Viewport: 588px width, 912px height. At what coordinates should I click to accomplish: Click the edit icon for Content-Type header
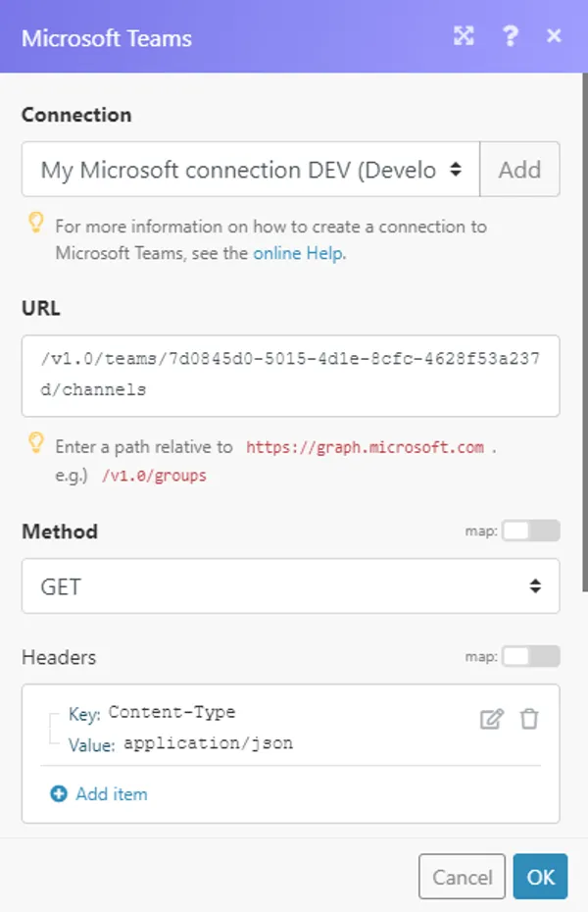point(491,719)
